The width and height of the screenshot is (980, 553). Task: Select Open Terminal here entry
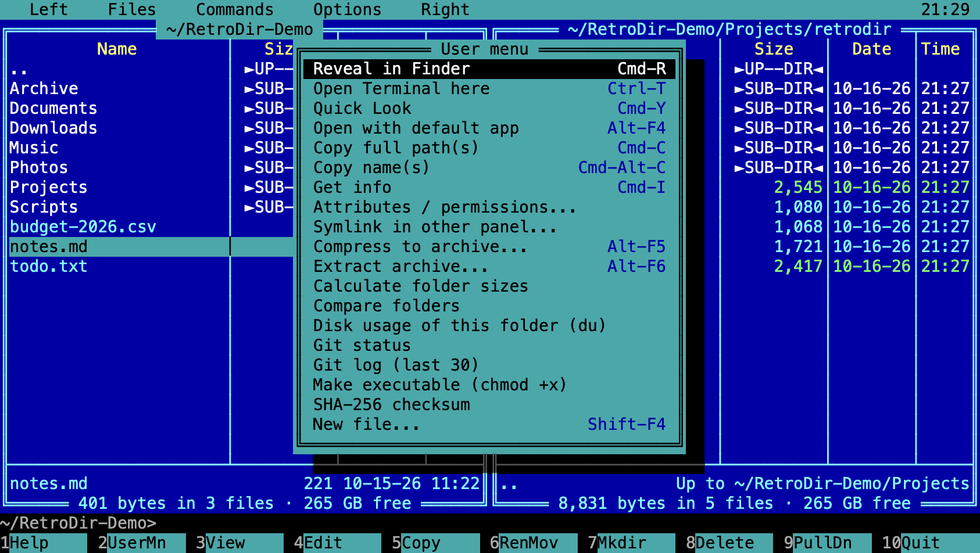[489, 88]
